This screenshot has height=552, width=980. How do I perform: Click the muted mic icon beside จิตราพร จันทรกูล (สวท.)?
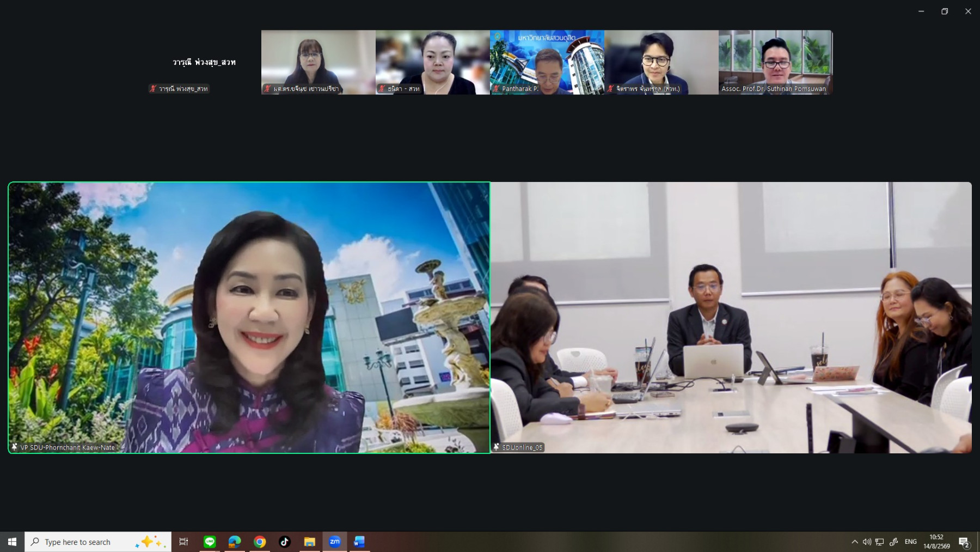[611, 89]
